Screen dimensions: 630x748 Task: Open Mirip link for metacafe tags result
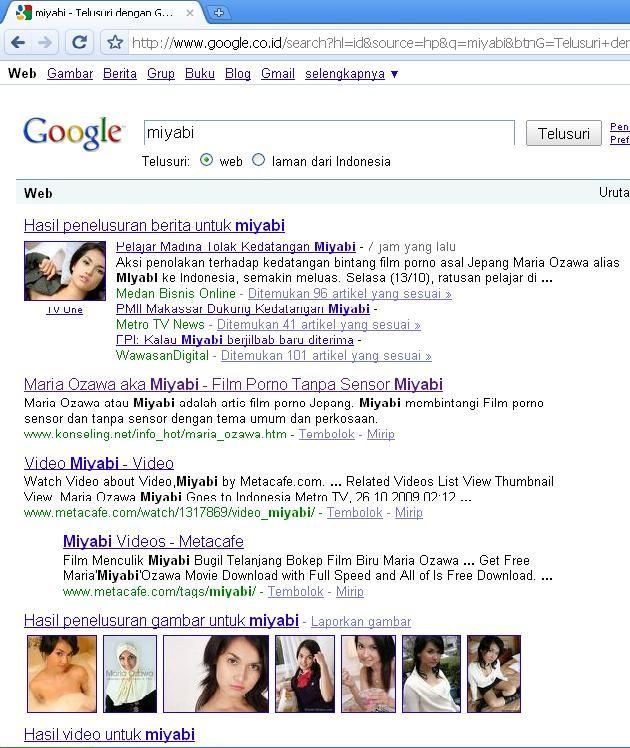pyautogui.click(x=350, y=592)
